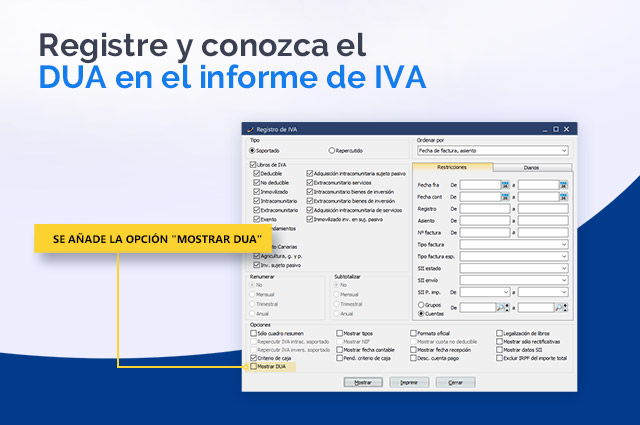
Task: Enable the Mostrar DUA checkbox
Action: coord(253,367)
